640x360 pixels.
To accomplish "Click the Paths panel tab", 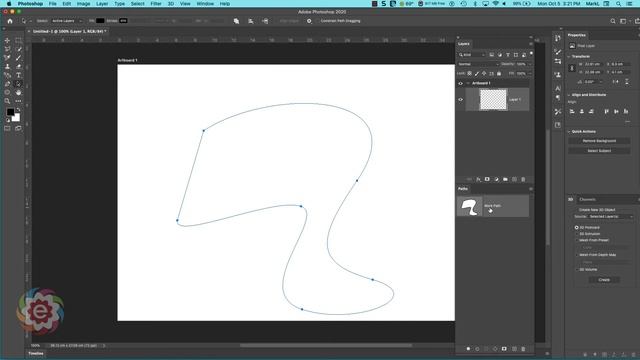I will pyautogui.click(x=463, y=189).
